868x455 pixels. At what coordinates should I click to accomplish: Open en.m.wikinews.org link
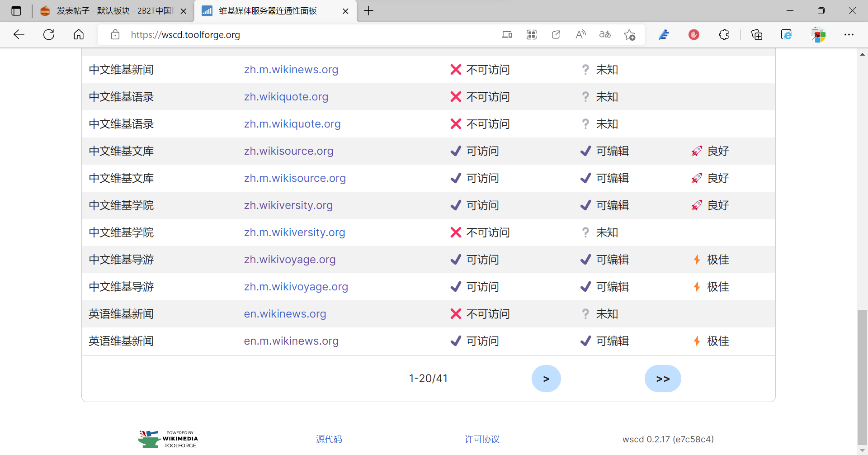point(291,341)
